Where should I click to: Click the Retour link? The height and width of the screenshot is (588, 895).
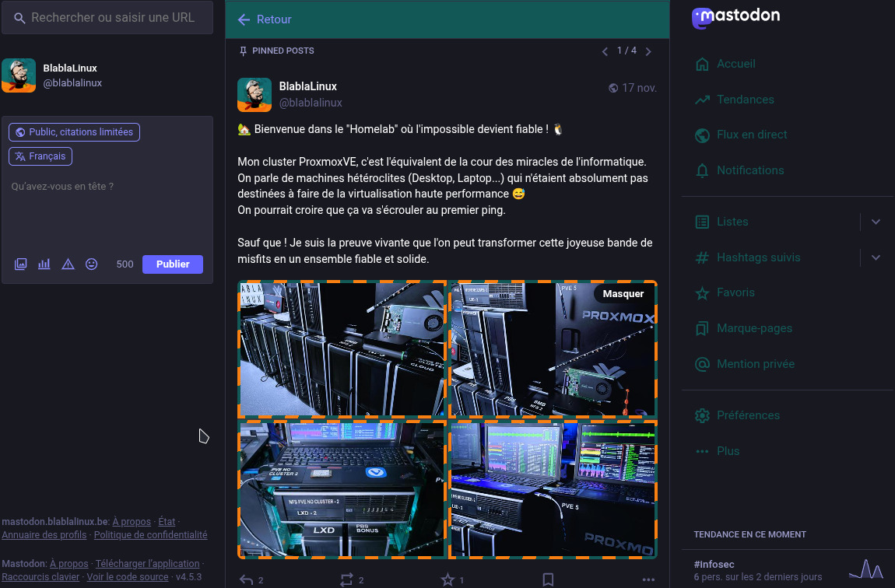(273, 19)
